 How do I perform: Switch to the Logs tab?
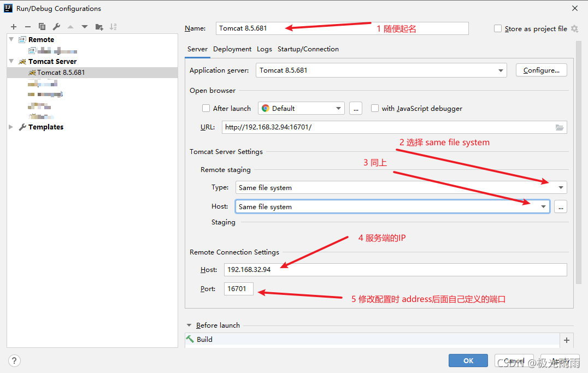click(264, 49)
